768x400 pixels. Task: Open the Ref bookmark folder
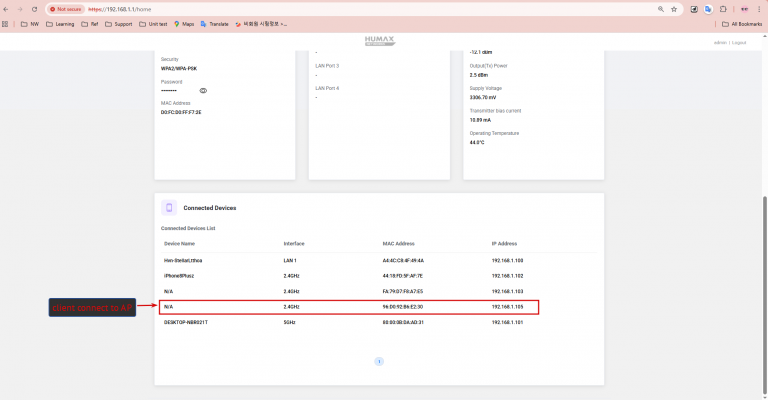point(90,24)
